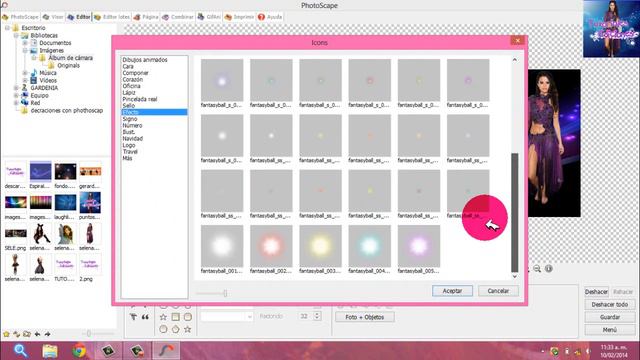Close the Icons dialog
The height and width of the screenshot is (360, 640).
tap(517, 40)
